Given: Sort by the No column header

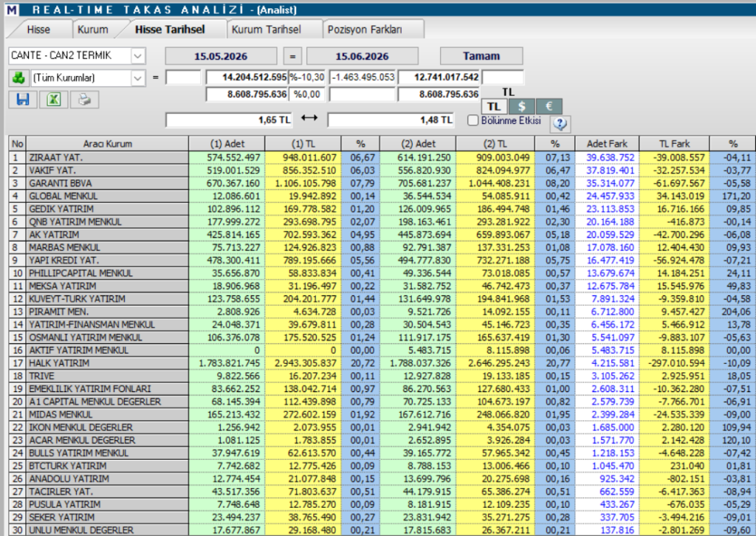Looking at the screenshot, I should (18, 144).
